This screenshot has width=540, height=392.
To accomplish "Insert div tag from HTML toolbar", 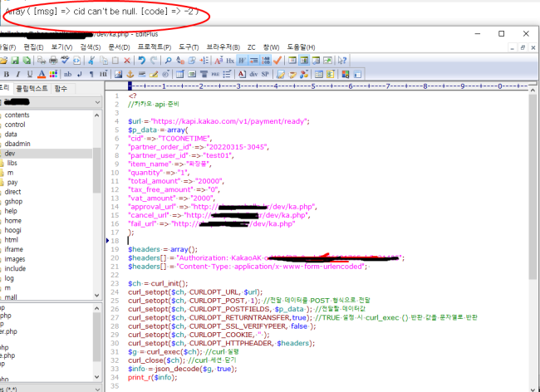I will [253, 74].
